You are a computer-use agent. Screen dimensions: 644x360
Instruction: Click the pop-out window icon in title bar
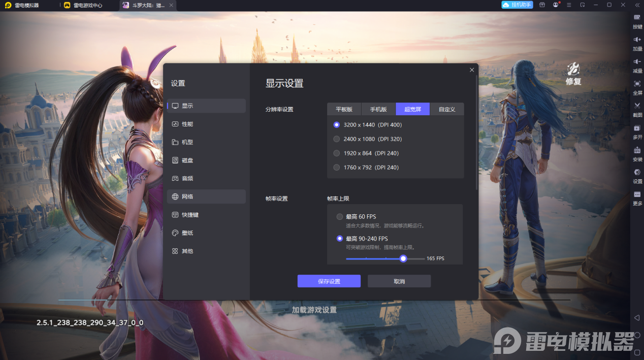(583, 5)
